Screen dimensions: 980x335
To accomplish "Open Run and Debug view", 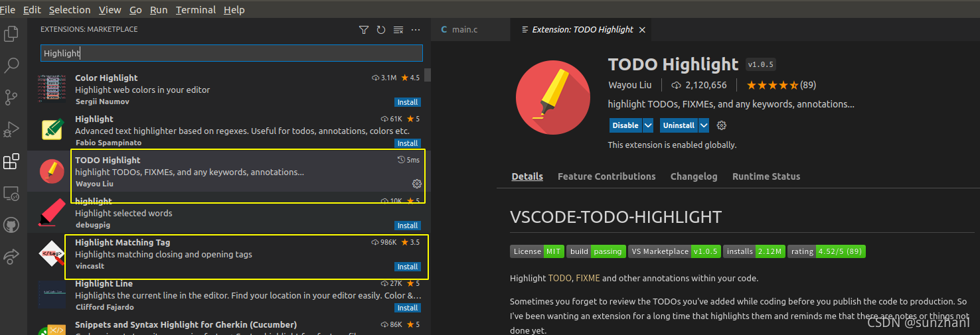I will (x=11, y=129).
